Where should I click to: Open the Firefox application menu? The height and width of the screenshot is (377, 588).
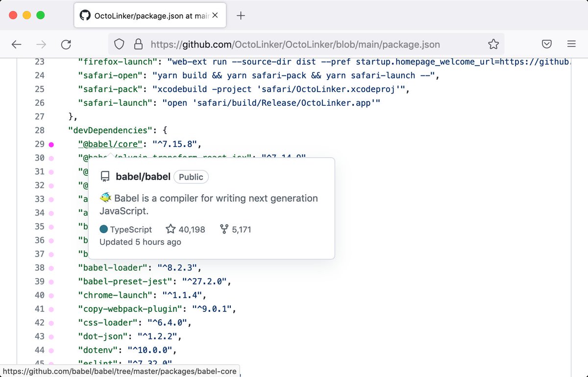pyautogui.click(x=571, y=45)
